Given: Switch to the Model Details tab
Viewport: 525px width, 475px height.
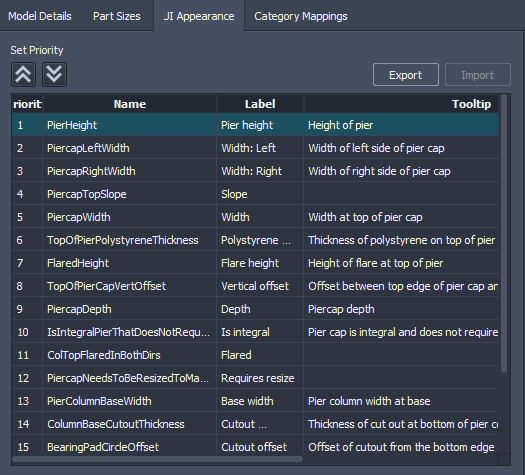Looking at the screenshot, I should 40,16.
